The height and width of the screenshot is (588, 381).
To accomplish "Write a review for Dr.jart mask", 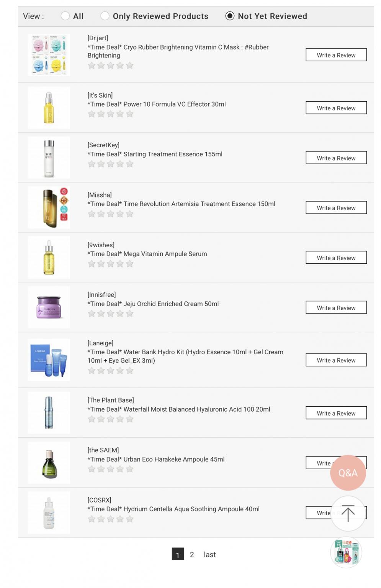I will coord(336,55).
